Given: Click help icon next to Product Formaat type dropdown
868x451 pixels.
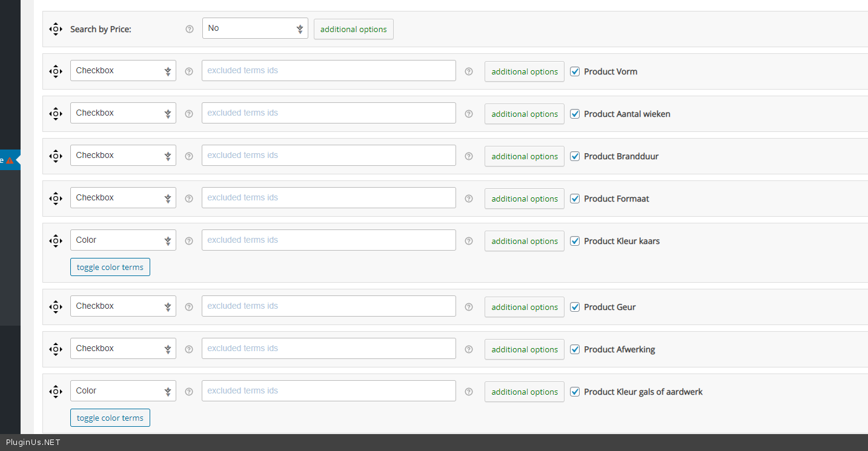Looking at the screenshot, I should [189, 199].
